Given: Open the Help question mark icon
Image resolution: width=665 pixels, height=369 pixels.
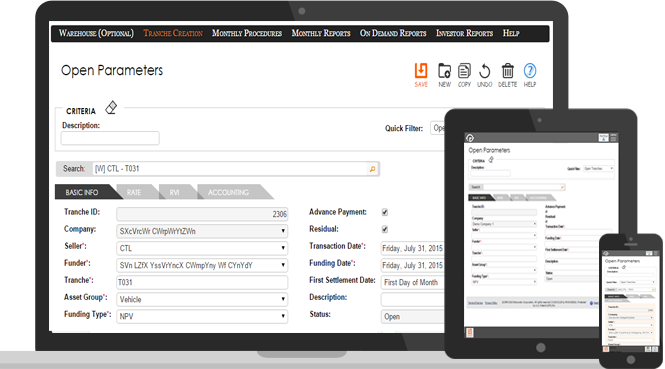Looking at the screenshot, I should (530, 75).
